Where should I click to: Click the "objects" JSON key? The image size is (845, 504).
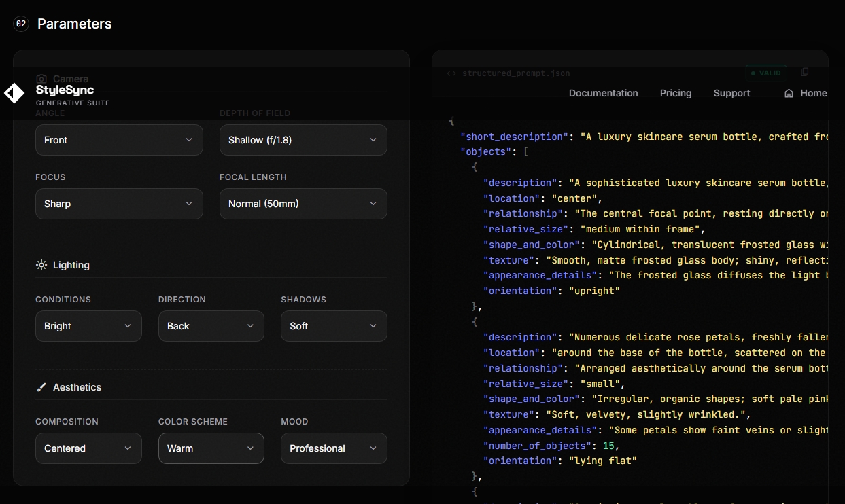coord(486,151)
